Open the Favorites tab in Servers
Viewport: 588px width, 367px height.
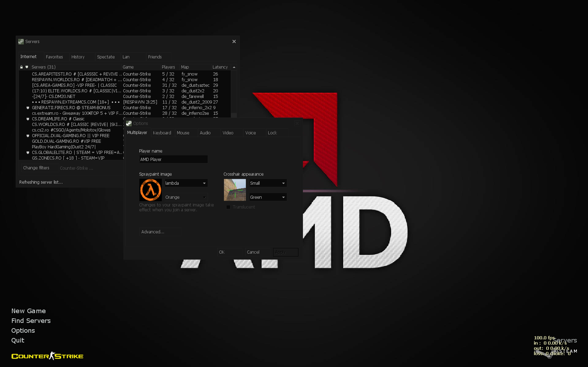pos(54,57)
